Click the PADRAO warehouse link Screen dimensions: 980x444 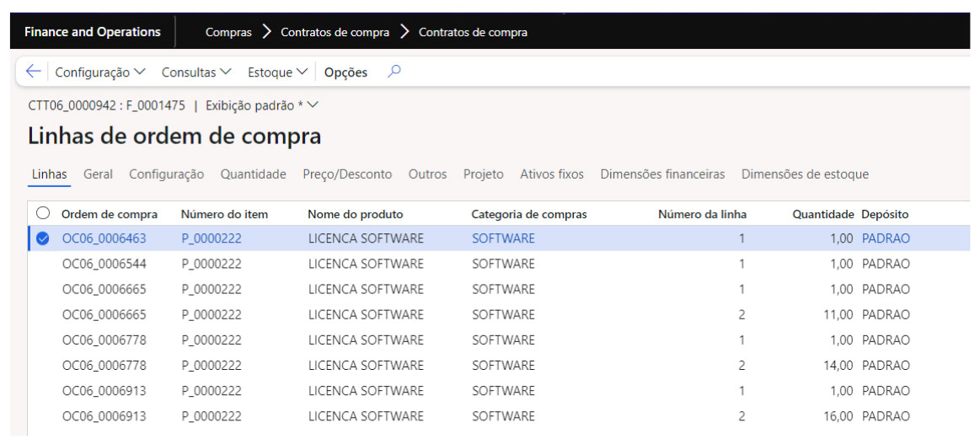tap(886, 238)
